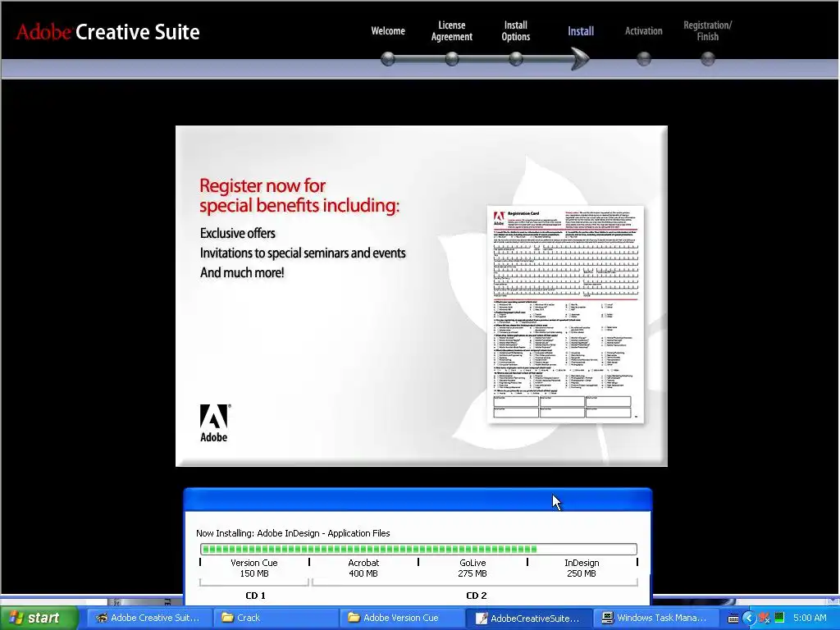840x630 pixels.
Task: Click the step dot under Welcome
Action: pos(388,59)
